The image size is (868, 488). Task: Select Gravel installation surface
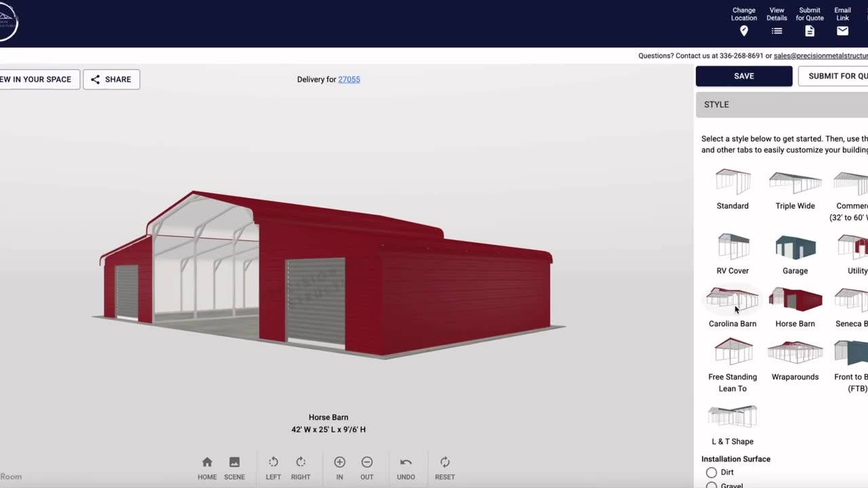[711, 485]
